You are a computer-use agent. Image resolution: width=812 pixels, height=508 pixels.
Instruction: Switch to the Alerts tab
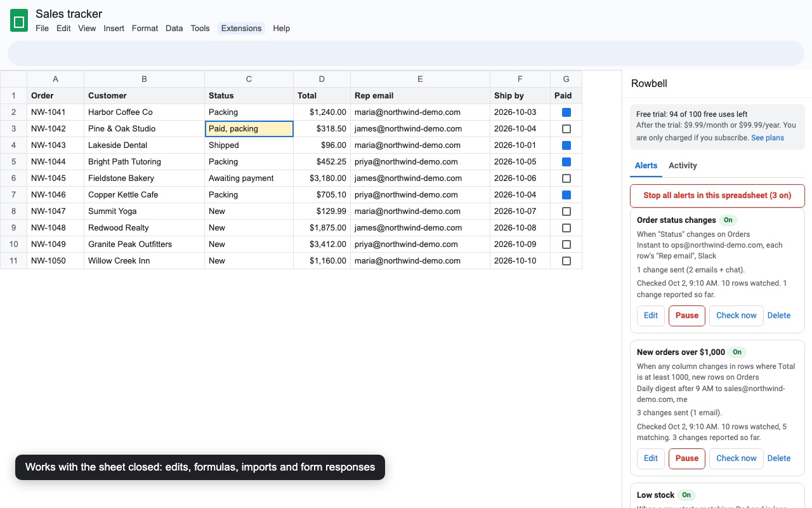pos(646,166)
